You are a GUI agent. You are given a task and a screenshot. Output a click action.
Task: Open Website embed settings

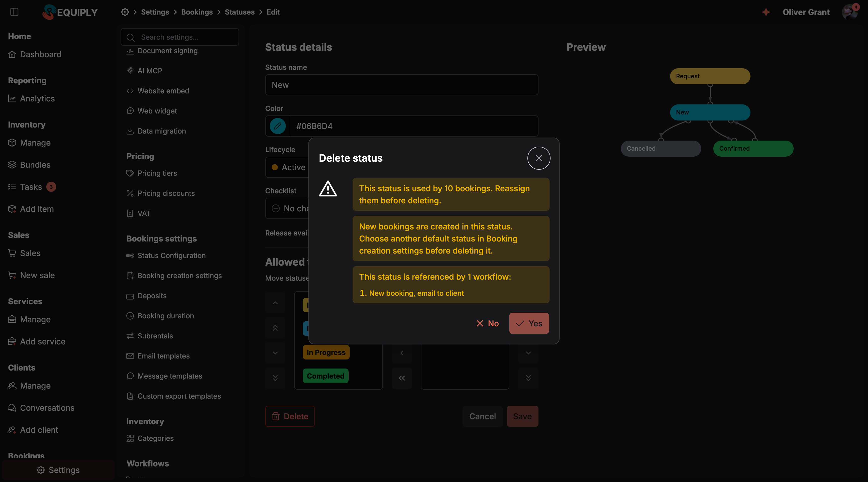[158, 91]
